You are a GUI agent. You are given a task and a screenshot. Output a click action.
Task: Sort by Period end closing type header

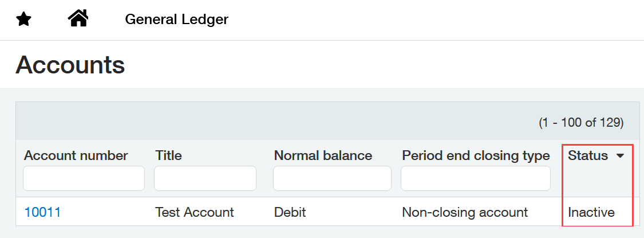[476, 155]
